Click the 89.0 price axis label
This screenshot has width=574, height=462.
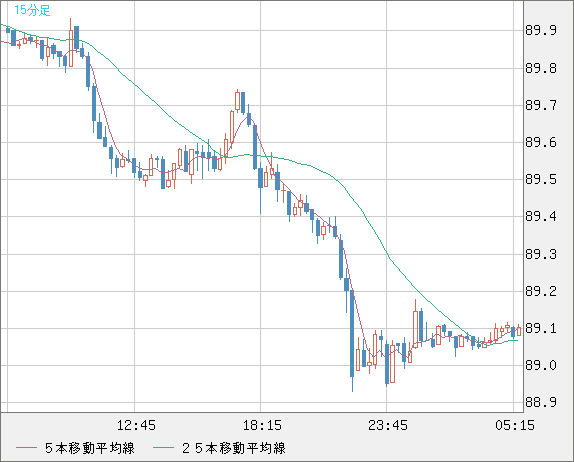tap(541, 365)
